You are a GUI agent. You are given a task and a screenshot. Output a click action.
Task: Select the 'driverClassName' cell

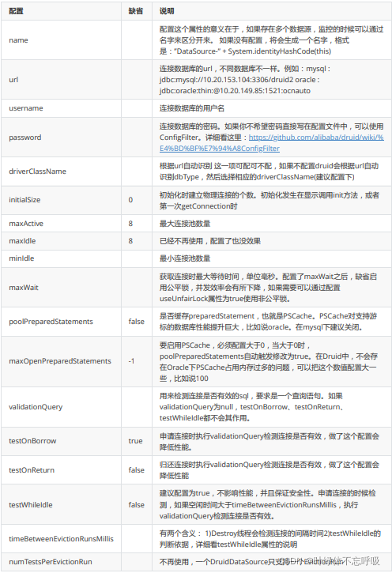[x=62, y=172]
